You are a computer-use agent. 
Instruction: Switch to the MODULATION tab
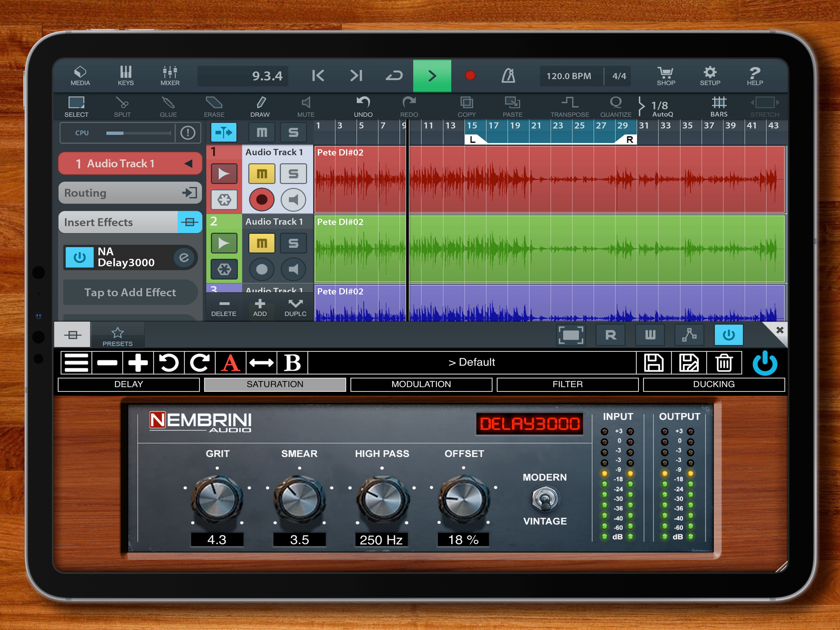pos(421,384)
